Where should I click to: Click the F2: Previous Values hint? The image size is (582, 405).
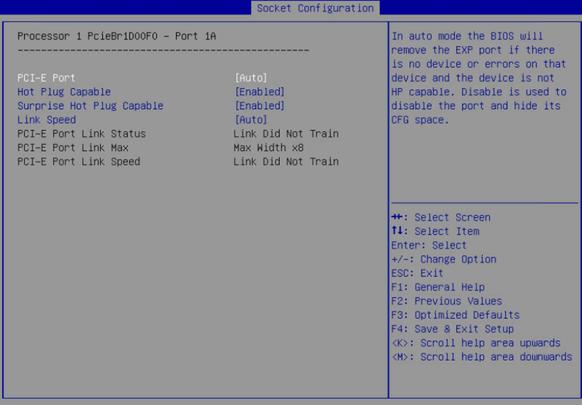click(447, 301)
